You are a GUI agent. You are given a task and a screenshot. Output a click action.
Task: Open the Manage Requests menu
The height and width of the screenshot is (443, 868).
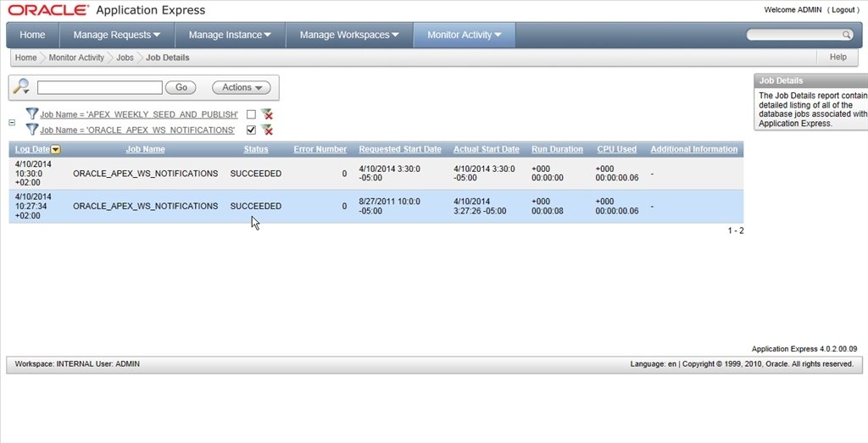[117, 35]
